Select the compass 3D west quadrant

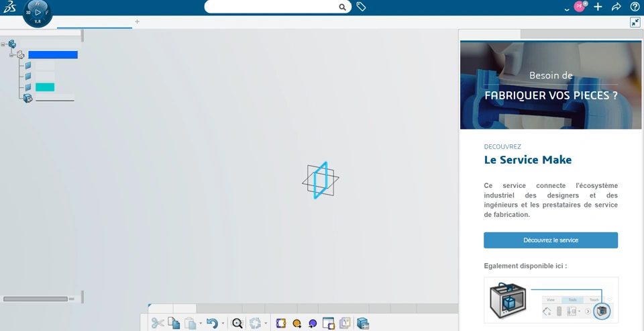point(28,12)
